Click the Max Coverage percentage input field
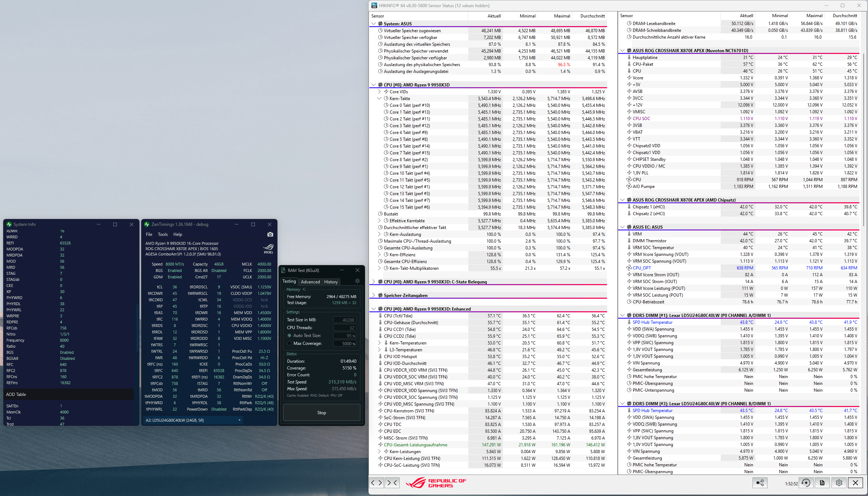Viewport: 868px width, 496px height. point(345,343)
